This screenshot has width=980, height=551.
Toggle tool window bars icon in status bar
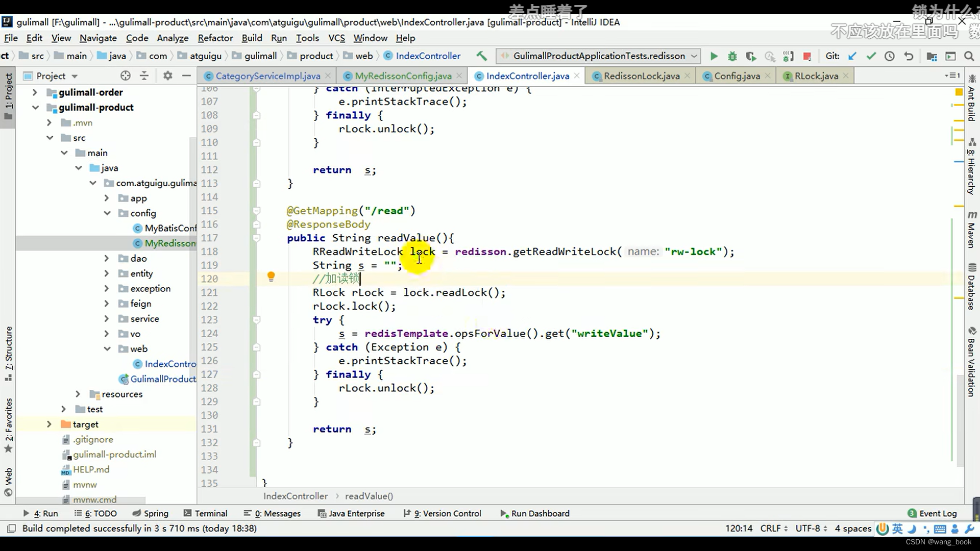[x=11, y=528]
